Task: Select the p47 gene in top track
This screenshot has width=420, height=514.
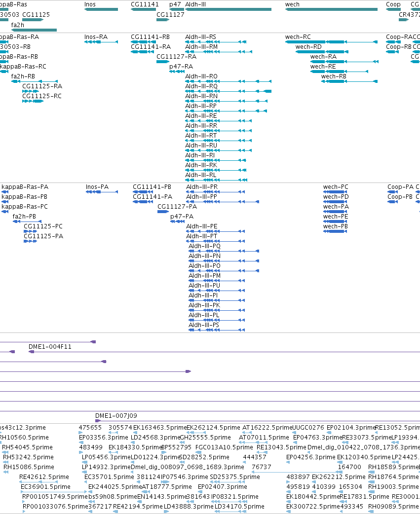Action: click(177, 9)
